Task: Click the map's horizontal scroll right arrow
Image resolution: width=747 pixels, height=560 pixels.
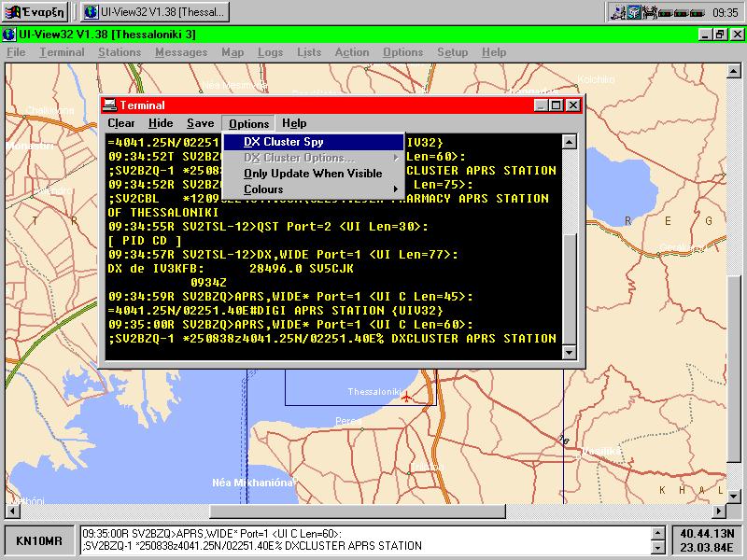Action: (719, 511)
